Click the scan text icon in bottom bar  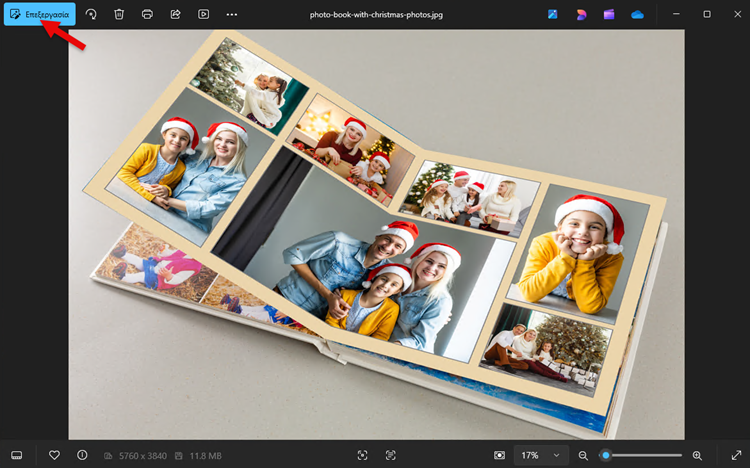point(362,455)
